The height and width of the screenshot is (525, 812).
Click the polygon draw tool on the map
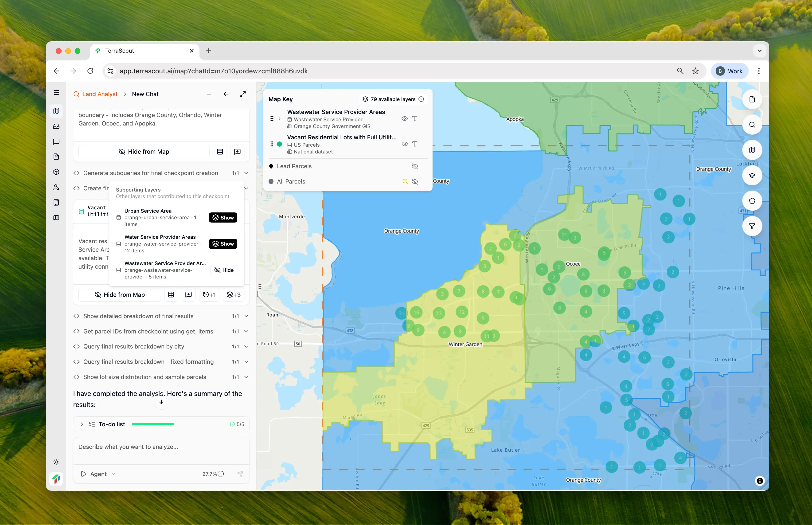coord(752,201)
